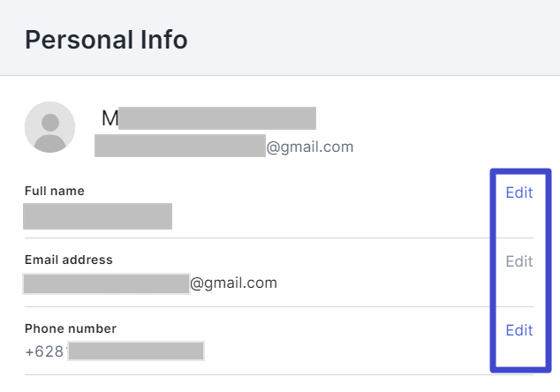Select the redacted Full name value
This screenshot has height=392, width=560.
point(97,216)
